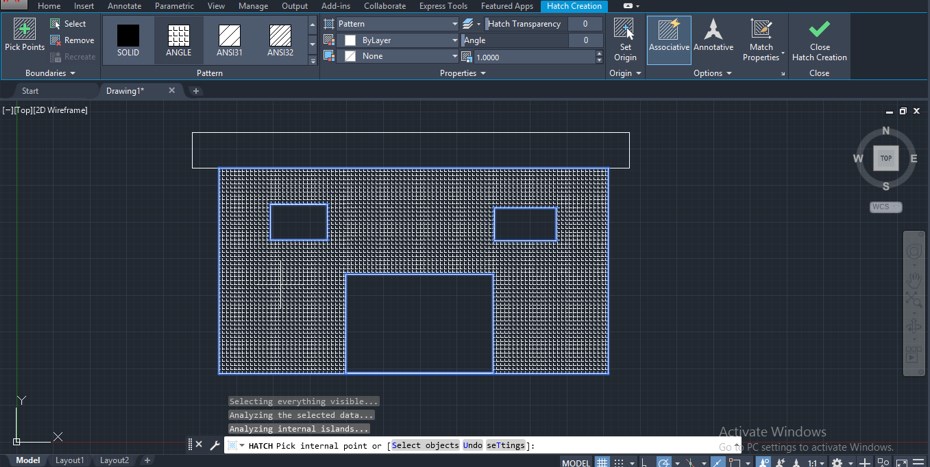930x467 pixels.
Task: Click the Undo command option
Action: pyautogui.click(x=472, y=445)
